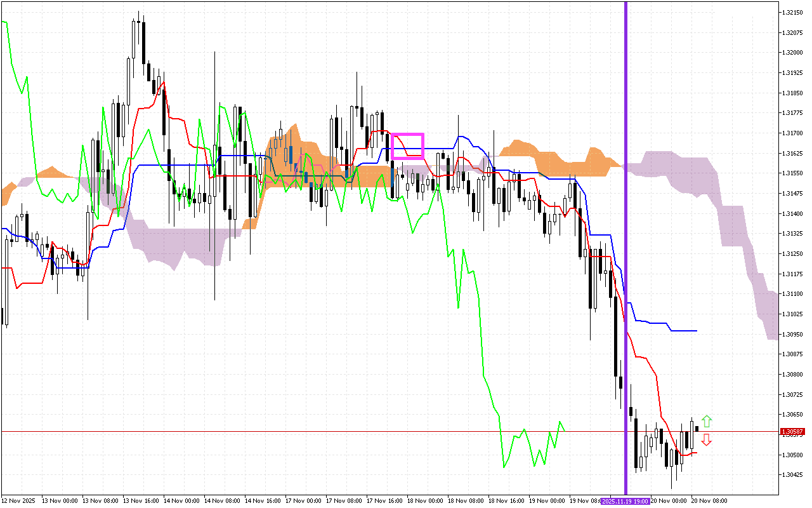Click the green up arrow buy signal icon

(x=707, y=420)
